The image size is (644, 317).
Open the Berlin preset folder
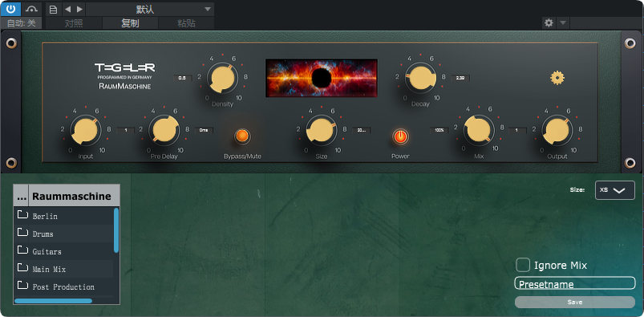point(63,216)
